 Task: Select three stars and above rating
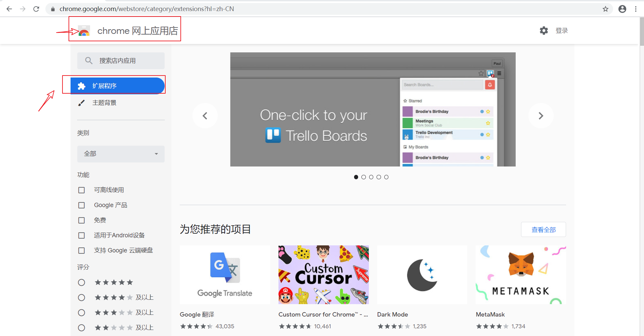click(x=81, y=313)
